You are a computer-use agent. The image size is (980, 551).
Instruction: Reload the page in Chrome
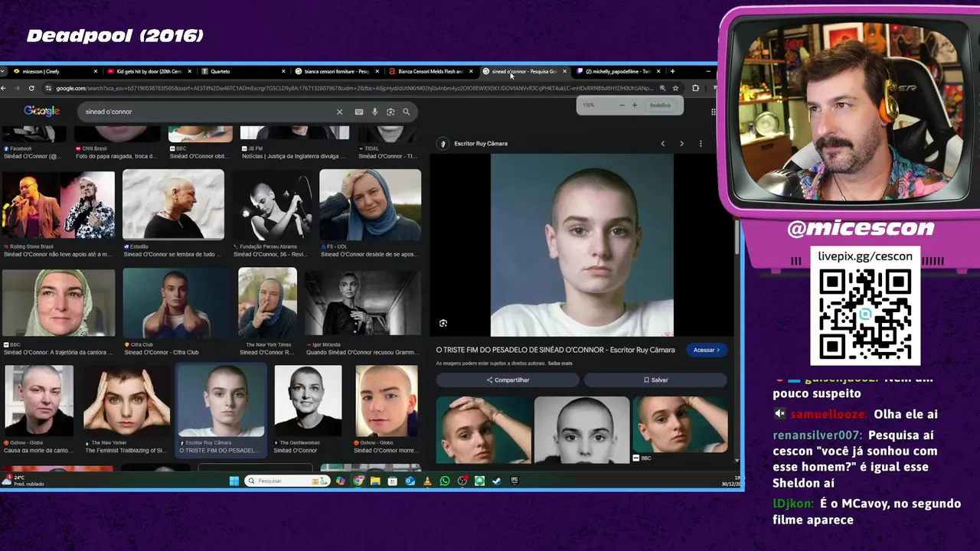click(x=31, y=88)
